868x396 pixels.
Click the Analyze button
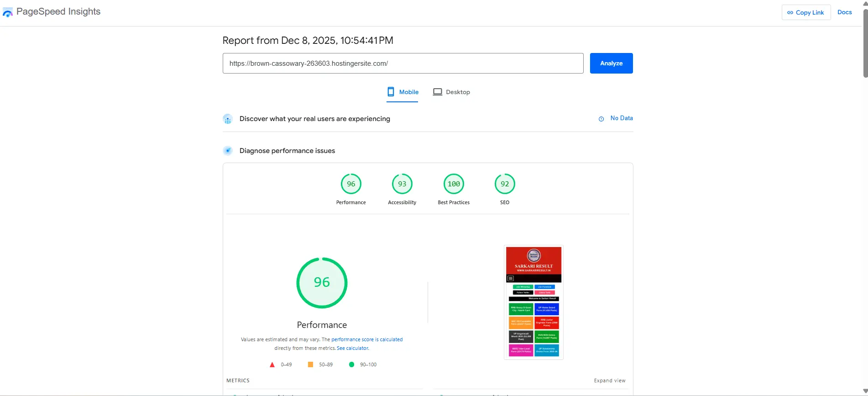point(611,63)
